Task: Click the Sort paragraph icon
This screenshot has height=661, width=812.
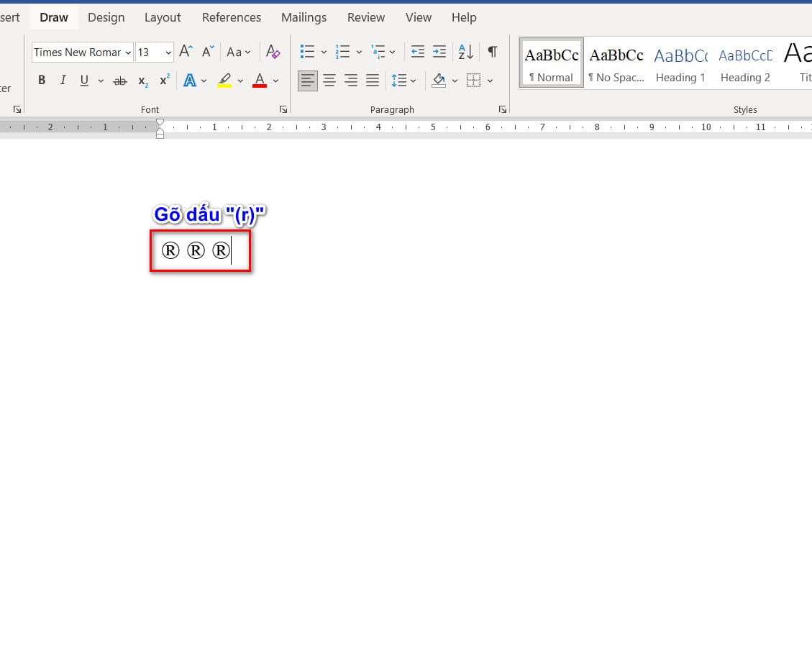Action: tap(465, 52)
